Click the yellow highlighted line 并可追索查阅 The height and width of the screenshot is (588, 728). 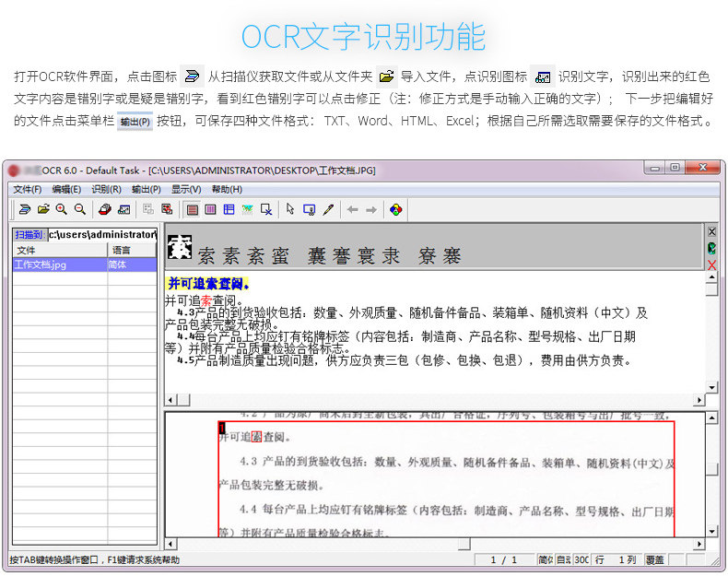point(208,283)
